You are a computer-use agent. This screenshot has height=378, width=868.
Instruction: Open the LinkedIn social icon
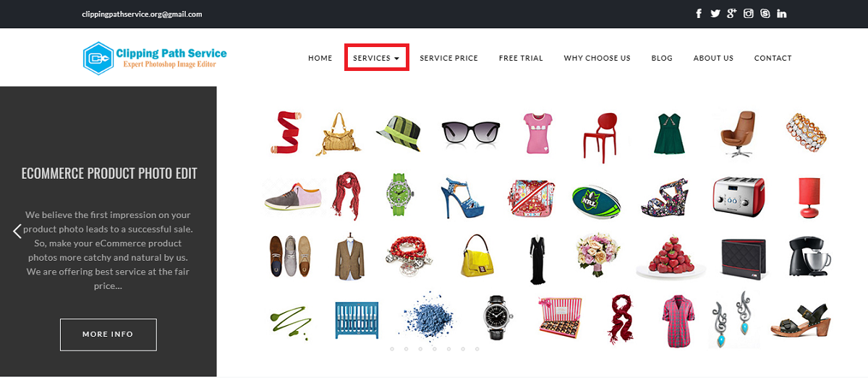[782, 14]
